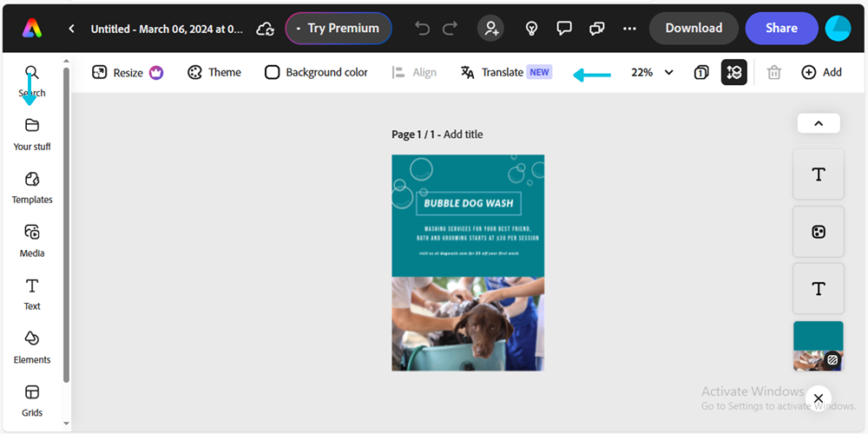Undo the last action

(x=423, y=29)
